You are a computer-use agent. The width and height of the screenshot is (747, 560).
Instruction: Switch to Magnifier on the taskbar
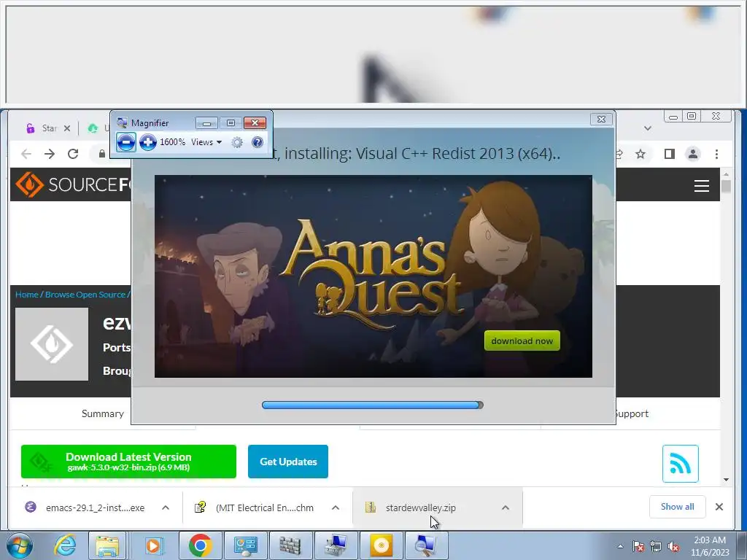click(x=425, y=545)
